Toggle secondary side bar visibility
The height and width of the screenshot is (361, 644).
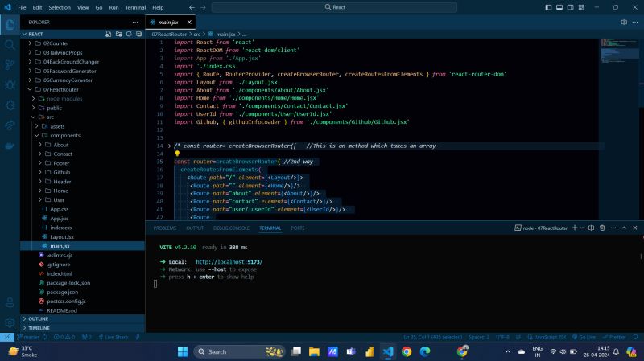(571, 7)
